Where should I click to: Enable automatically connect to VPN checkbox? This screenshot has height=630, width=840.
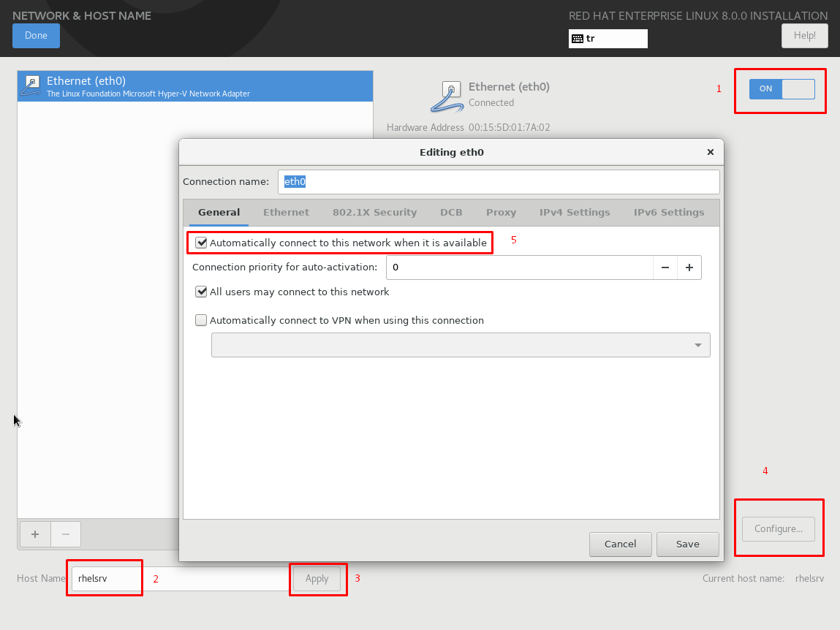pos(201,320)
